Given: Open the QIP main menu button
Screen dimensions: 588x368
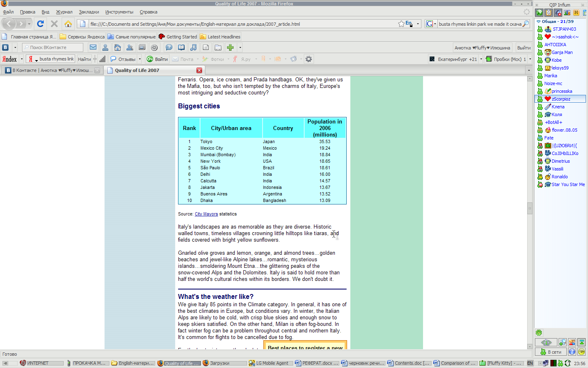Looking at the screenshot, I should coord(546,342).
